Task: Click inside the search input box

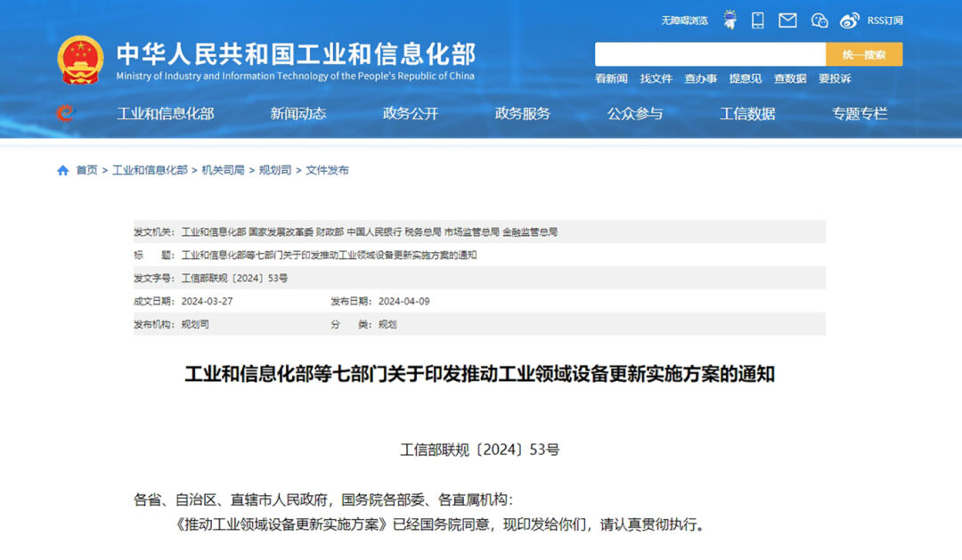Action: pyautogui.click(x=713, y=53)
